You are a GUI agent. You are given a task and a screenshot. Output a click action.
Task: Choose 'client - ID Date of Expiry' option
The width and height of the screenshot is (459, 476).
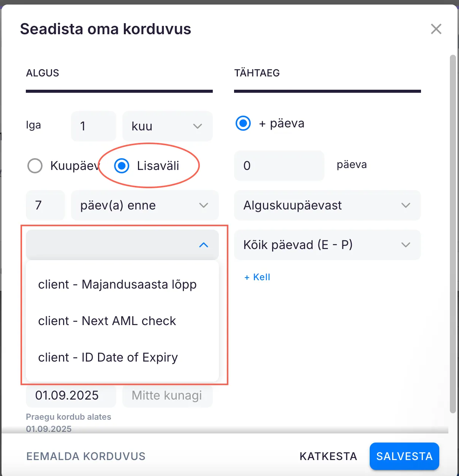pyautogui.click(x=108, y=357)
